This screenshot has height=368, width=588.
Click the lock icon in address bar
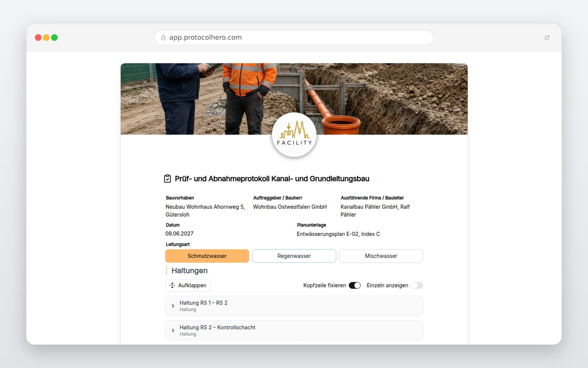[163, 38]
